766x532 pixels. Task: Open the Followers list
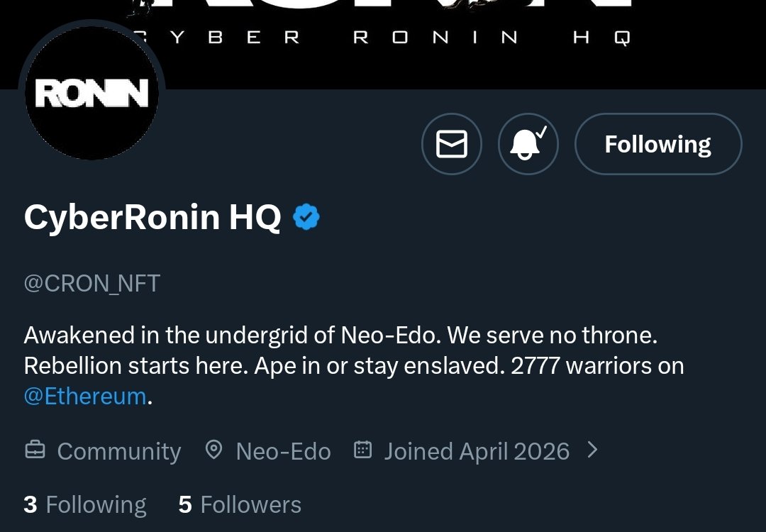[x=250, y=504]
